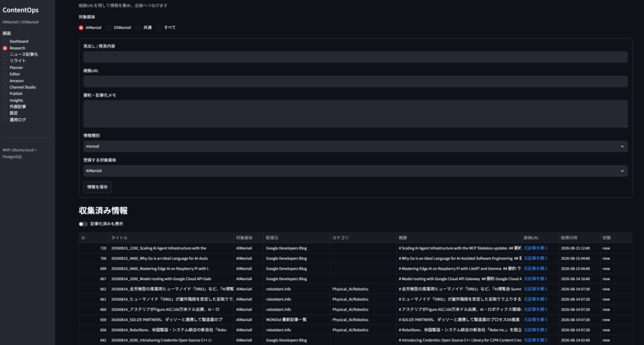Open 元記事を開く link for ID 667

(x=536, y=279)
